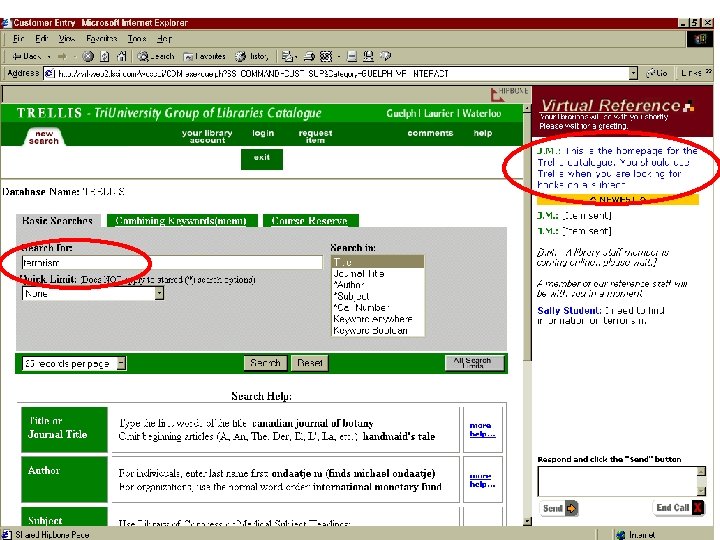Switch to the Course Reserve tab
The image size is (720, 540).
click(310, 221)
